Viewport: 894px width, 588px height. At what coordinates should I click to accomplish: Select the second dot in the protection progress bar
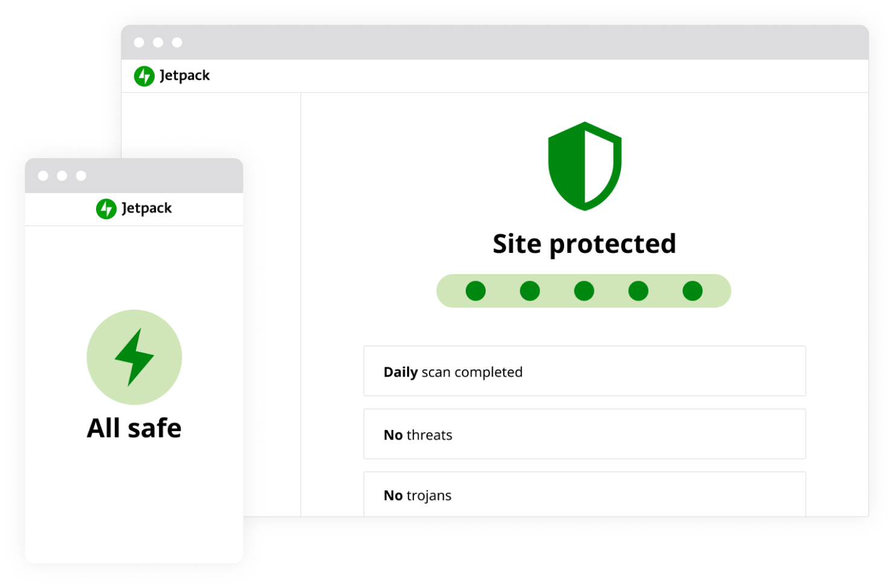pos(530,291)
